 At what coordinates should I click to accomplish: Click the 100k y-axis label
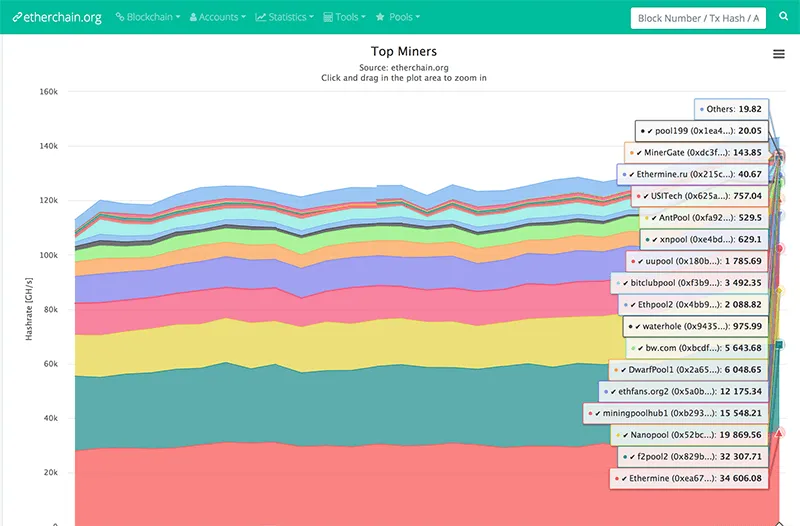(48, 255)
